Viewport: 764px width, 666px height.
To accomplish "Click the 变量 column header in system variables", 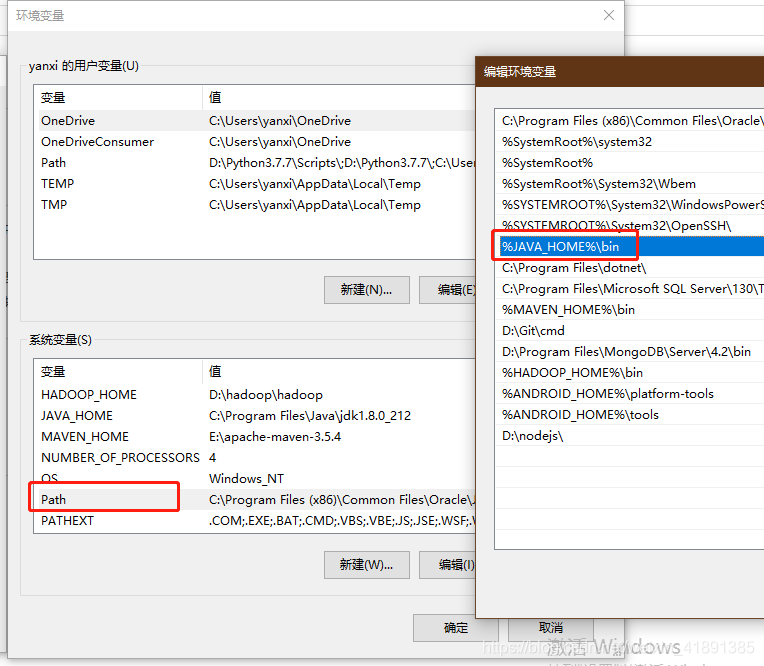I will (118, 372).
